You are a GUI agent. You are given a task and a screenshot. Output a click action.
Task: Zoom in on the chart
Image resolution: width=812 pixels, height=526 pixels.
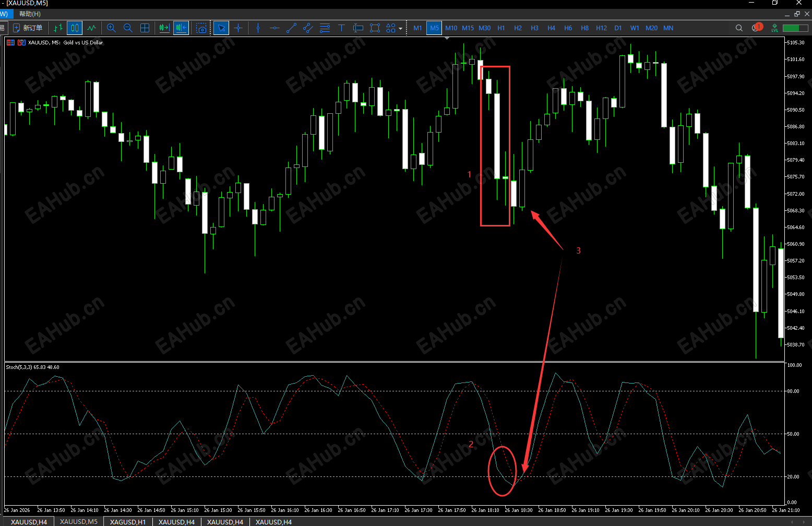[x=111, y=28]
